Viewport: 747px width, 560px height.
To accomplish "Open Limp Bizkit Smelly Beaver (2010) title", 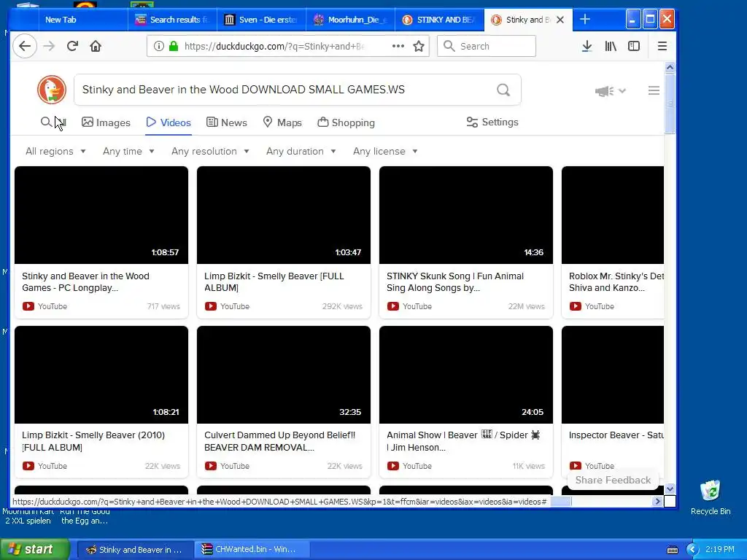I will tap(93, 441).
